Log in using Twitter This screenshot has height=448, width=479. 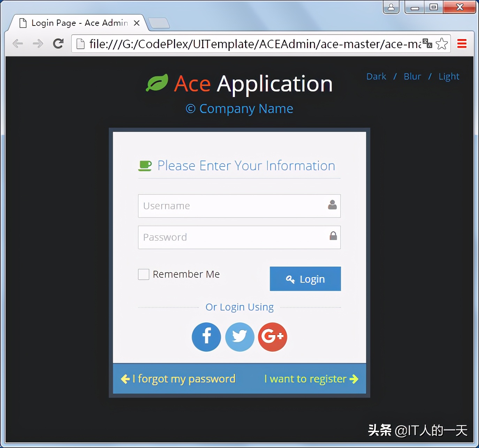pyautogui.click(x=239, y=337)
